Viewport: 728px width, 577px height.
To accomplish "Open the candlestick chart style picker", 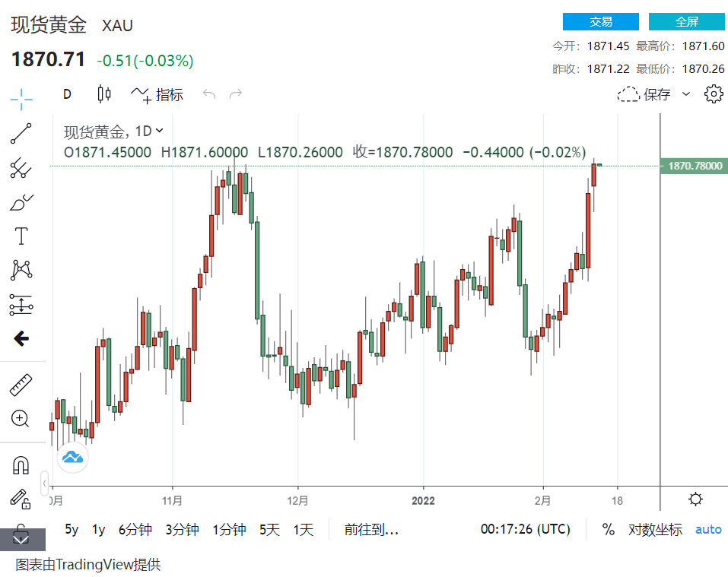I will pos(104,94).
